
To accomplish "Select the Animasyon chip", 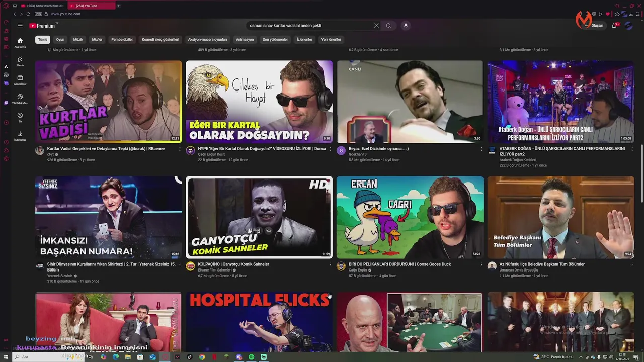I will pyautogui.click(x=245, y=40).
